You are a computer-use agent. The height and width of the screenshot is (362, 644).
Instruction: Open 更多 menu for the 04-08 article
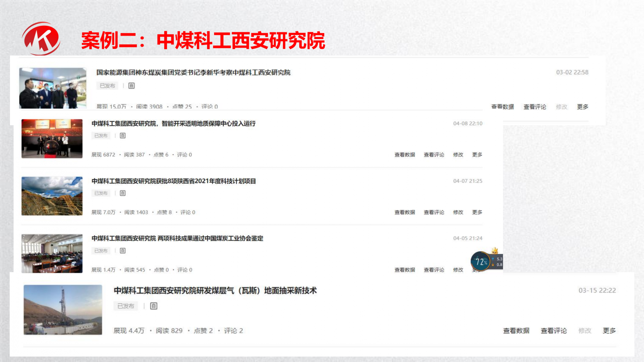tap(477, 155)
